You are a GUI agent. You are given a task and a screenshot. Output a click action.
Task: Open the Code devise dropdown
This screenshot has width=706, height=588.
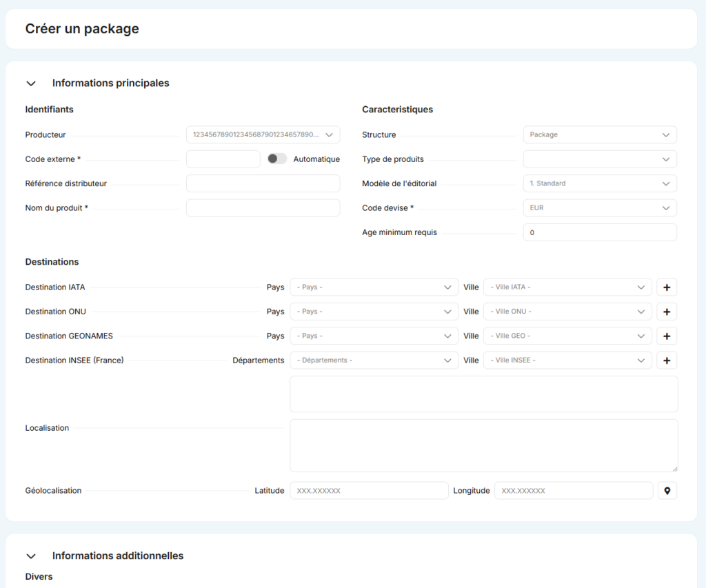coord(599,207)
